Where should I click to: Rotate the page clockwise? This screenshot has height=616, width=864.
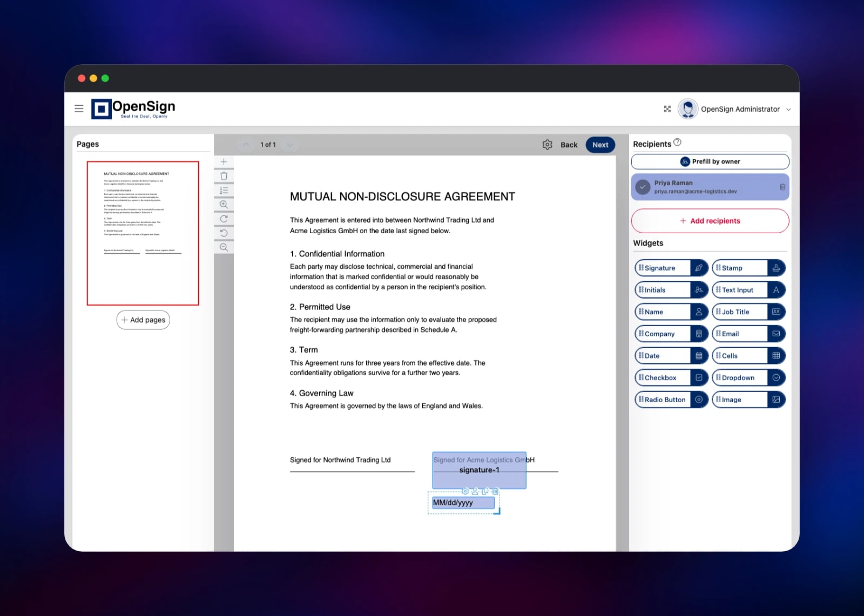point(224,219)
